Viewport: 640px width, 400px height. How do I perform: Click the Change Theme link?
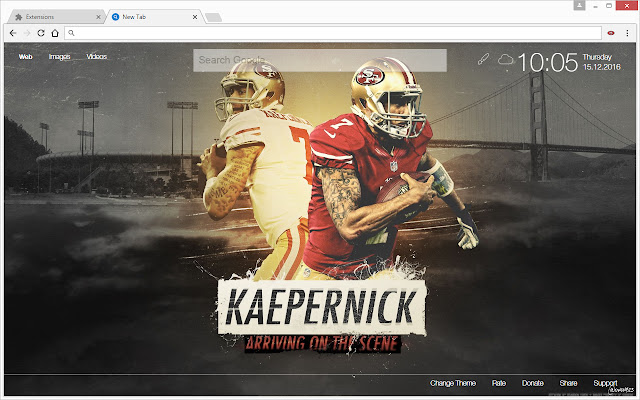click(x=453, y=383)
